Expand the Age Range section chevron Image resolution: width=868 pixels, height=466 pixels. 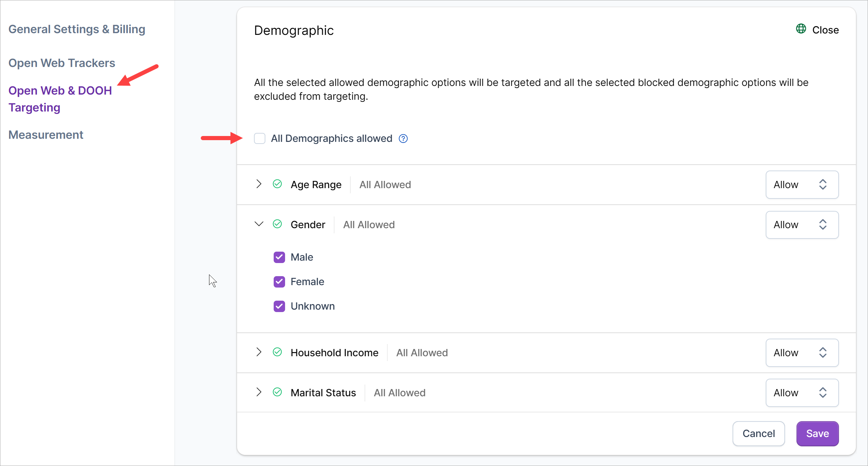(259, 184)
